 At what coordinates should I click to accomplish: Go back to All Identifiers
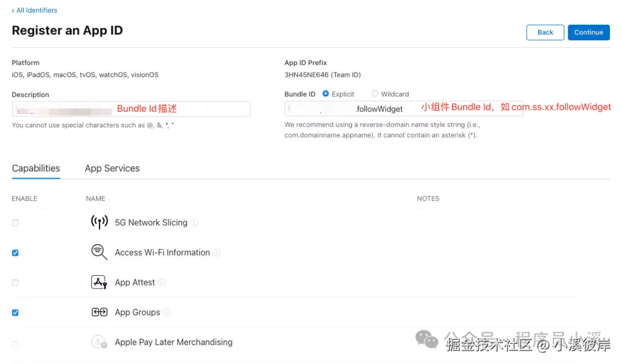coord(35,10)
